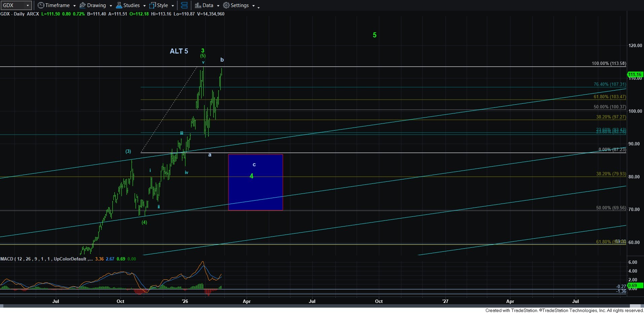
Task: Select the ALT 5 text annotation
Action: pos(179,51)
